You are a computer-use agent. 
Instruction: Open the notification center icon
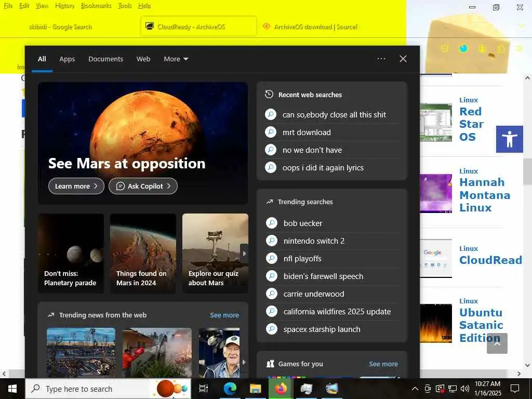[x=515, y=389]
